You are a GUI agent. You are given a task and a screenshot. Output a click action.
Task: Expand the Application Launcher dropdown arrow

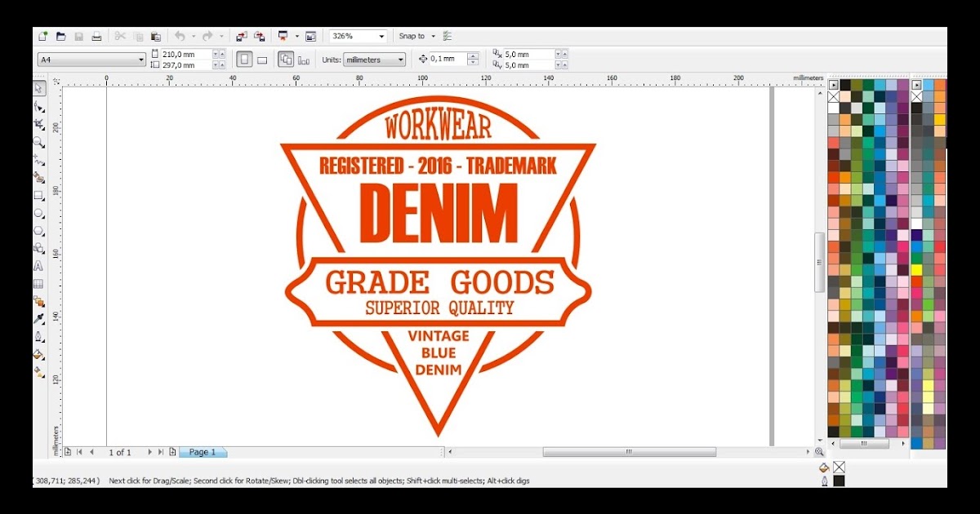[296, 36]
